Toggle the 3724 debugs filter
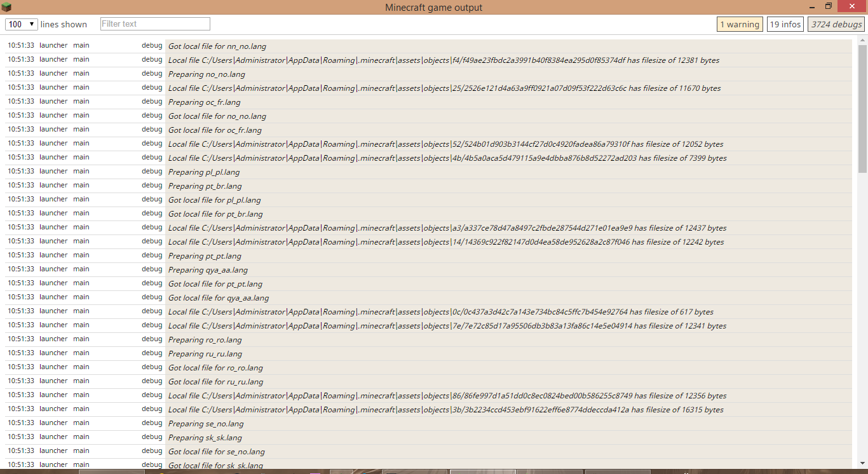Image resolution: width=868 pixels, height=474 pixels. pos(836,24)
